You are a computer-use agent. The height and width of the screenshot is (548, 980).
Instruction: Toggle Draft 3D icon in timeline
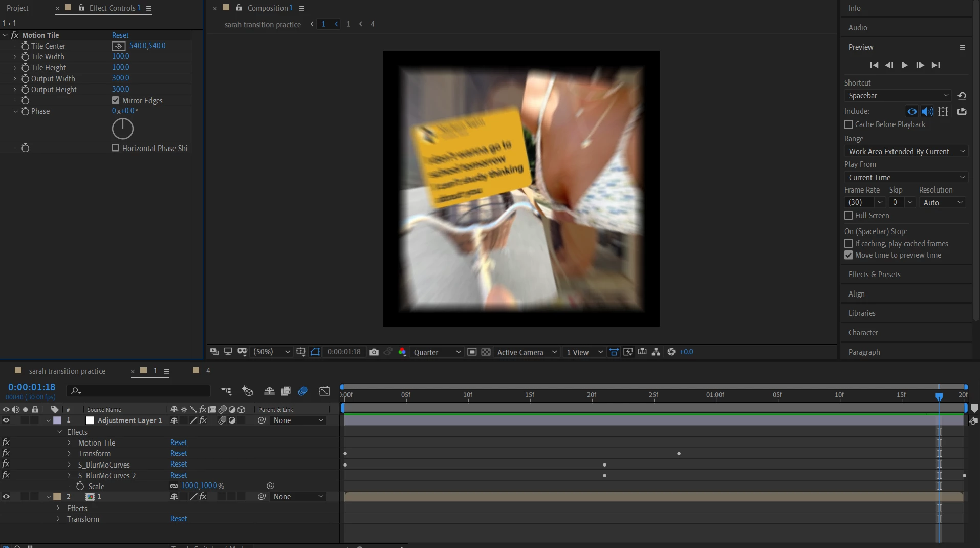pos(248,391)
